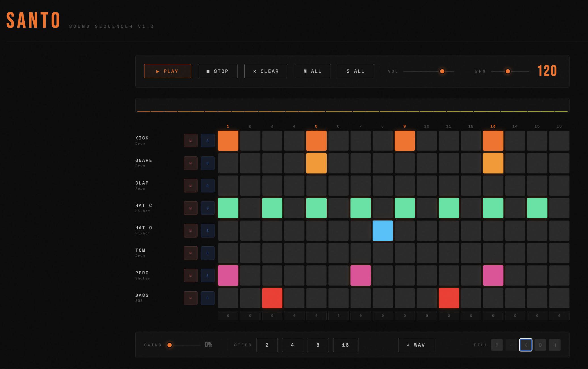Solo the Clap track
The width and height of the screenshot is (588, 369).
click(x=208, y=186)
